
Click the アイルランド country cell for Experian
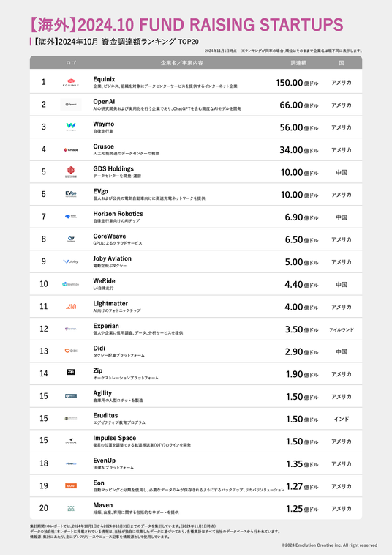[x=342, y=329]
